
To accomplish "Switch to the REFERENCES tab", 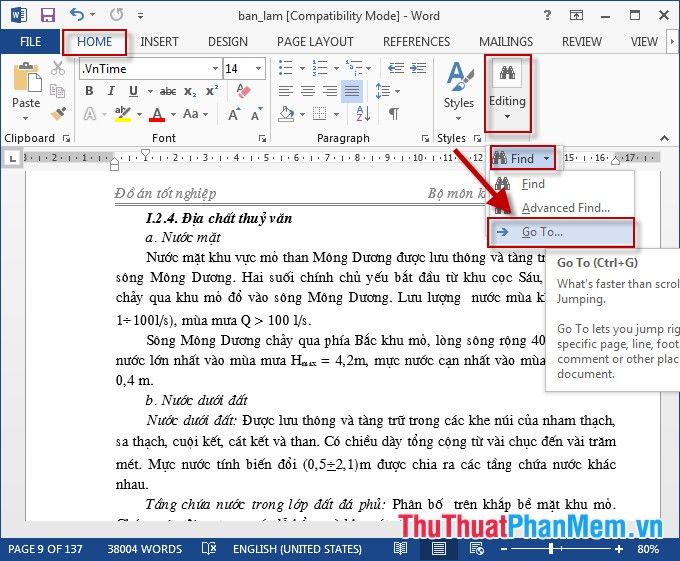I will pos(416,42).
